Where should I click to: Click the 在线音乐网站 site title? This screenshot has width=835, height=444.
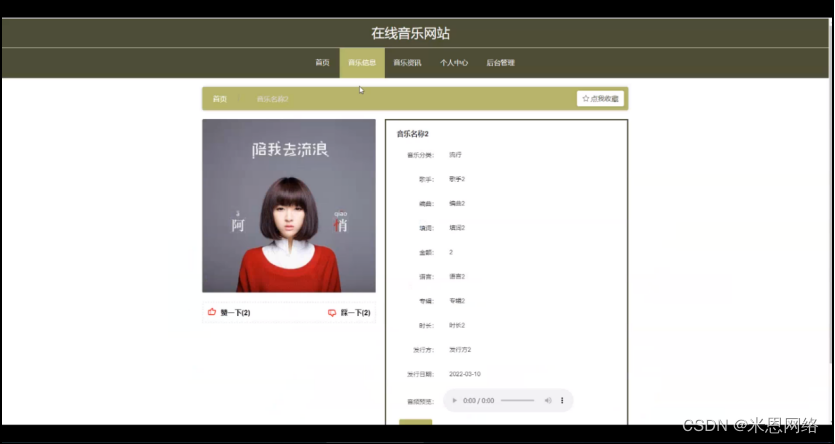411,34
